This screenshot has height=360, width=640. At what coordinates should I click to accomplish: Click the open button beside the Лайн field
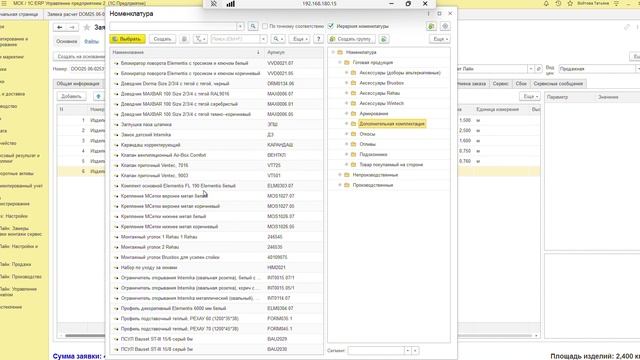tap(538, 69)
